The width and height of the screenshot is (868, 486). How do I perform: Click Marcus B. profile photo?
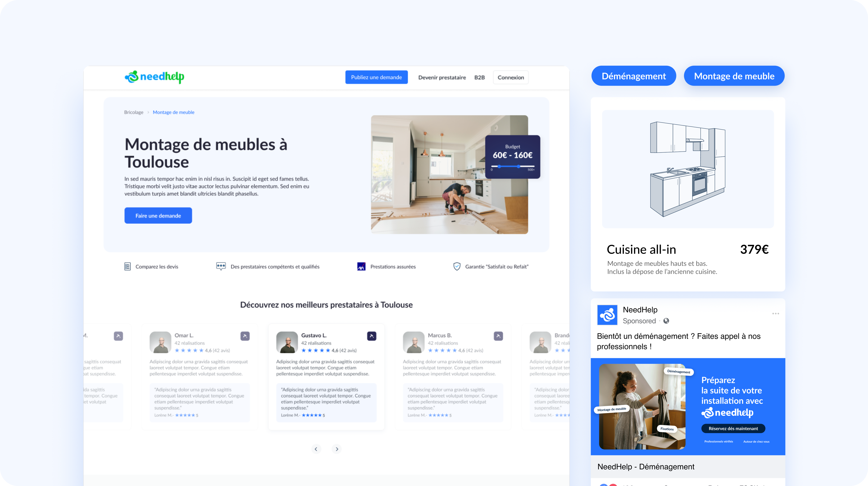coord(414,342)
